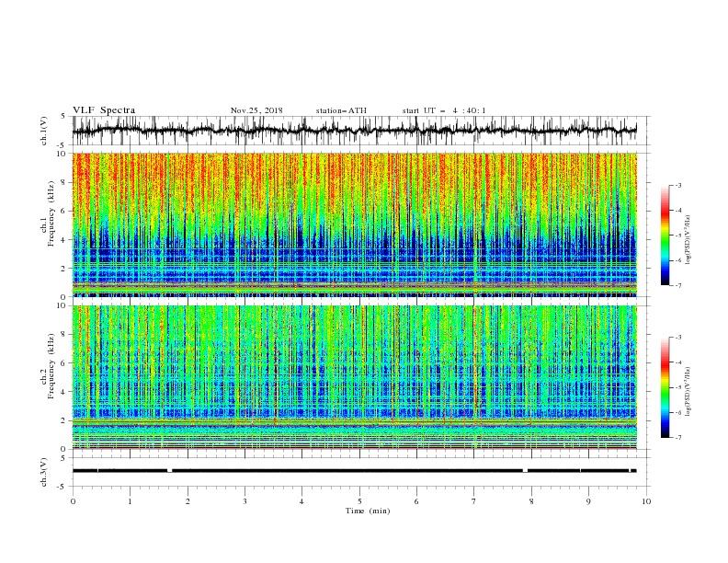The width and height of the screenshot is (728, 563).
Task: Click the gap in ch.3 bar before minute 2
Action: pyautogui.click(x=169, y=471)
